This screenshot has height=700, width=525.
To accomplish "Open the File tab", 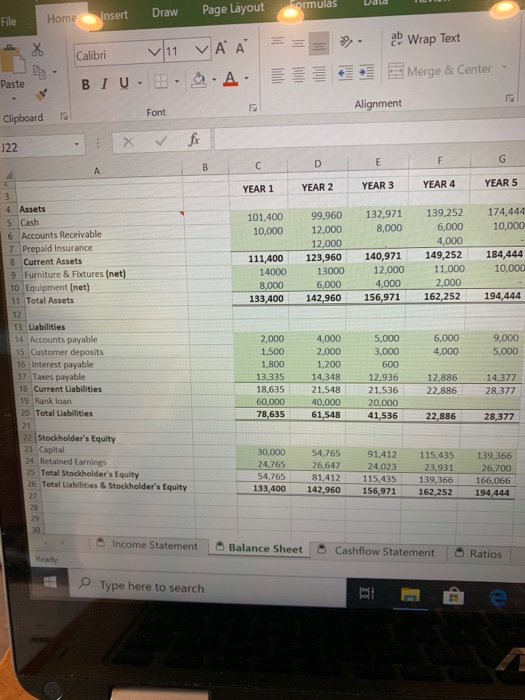I will coord(9,21).
